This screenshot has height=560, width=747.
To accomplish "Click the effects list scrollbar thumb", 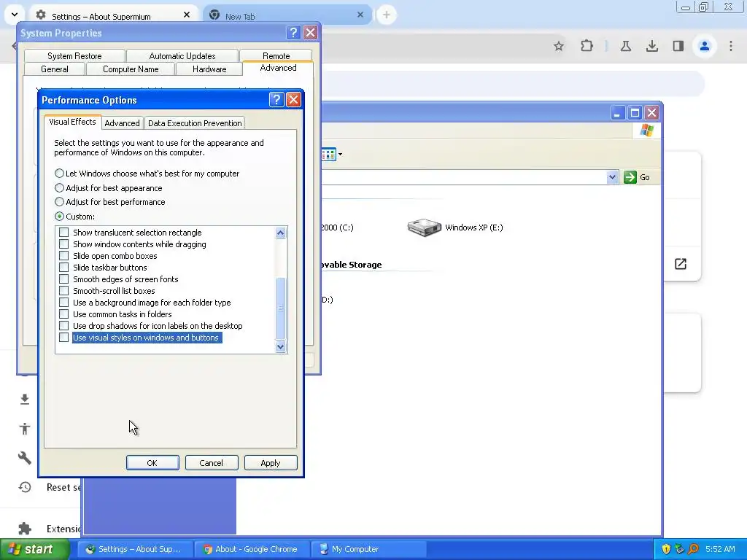I will pos(281,308).
